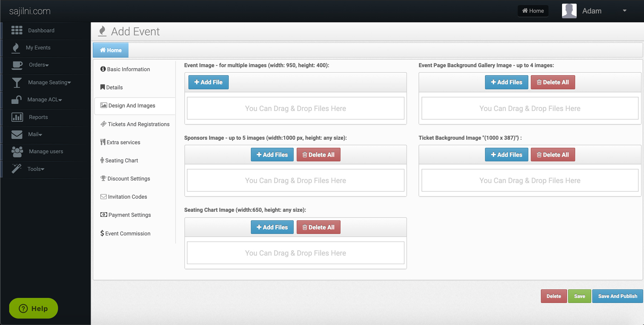
Task: Click the Seating Chart person icon
Action: click(x=102, y=160)
